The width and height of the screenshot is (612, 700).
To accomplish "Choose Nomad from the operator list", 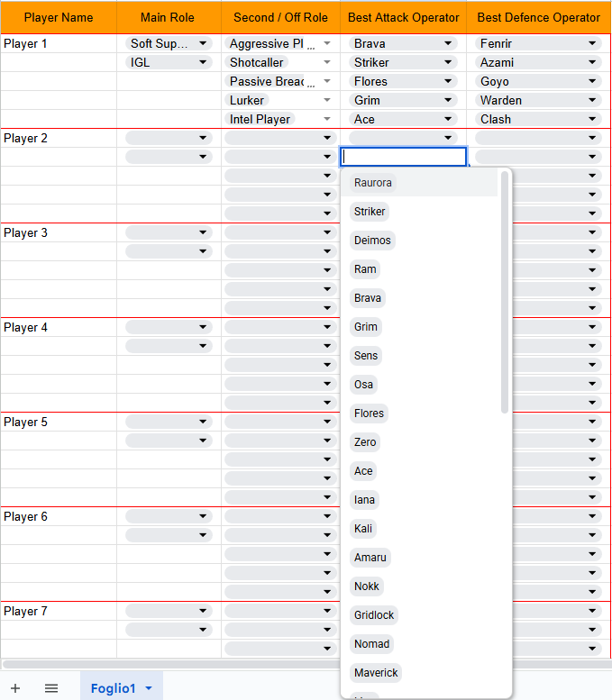I will pyautogui.click(x=371, y=644).
